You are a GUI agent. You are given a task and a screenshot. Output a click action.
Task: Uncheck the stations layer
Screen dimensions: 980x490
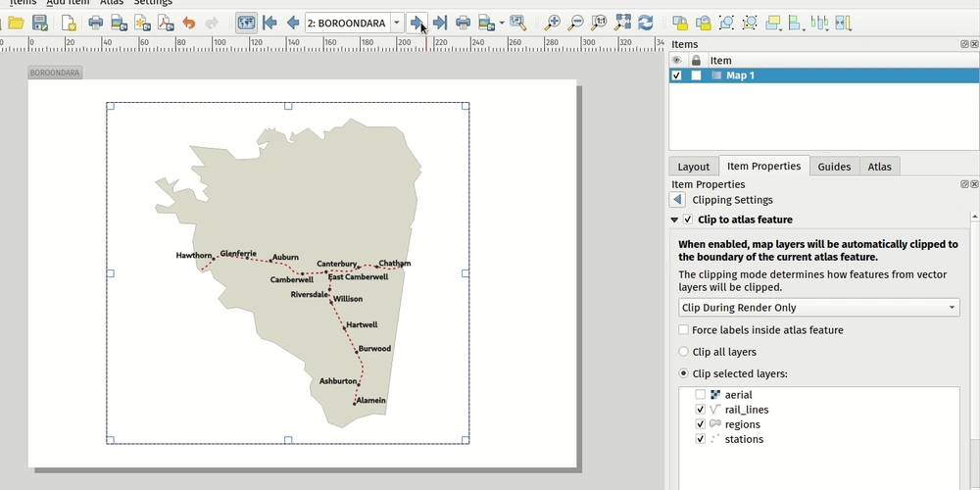700,439
